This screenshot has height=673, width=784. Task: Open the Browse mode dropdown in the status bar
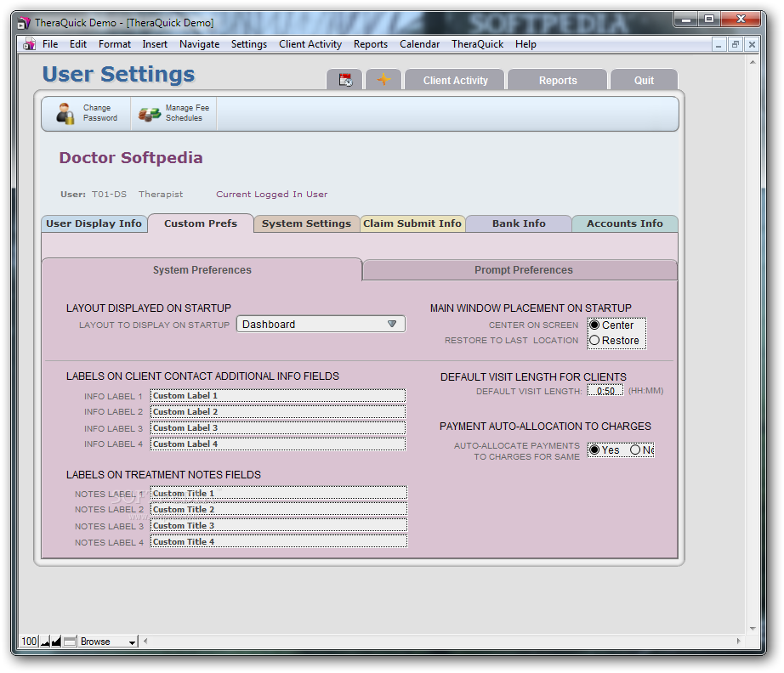click(108, 641)
